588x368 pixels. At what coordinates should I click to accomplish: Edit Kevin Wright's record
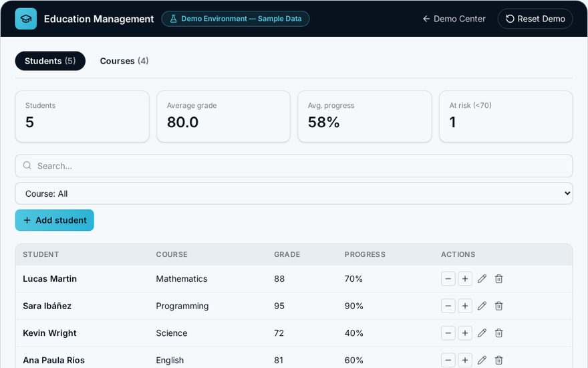coord(482,333)
